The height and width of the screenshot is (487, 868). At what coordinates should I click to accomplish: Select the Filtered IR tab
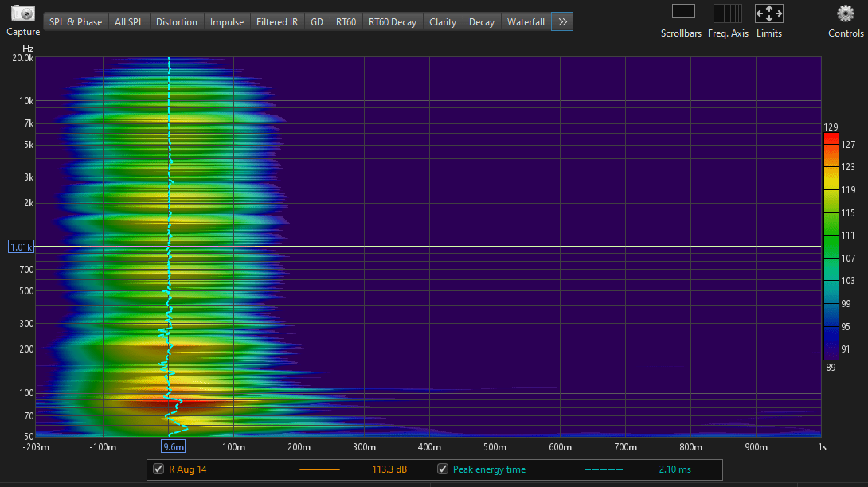pyautogui.click(x=277, y=22)
